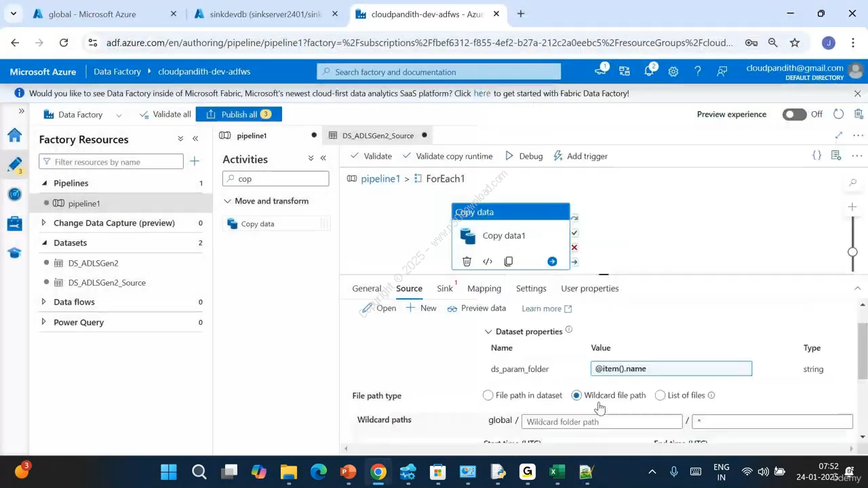Image resolution: width=868 pixels, height=488 pixels.
Task: Expand the Data flows section
Action: 44,302
